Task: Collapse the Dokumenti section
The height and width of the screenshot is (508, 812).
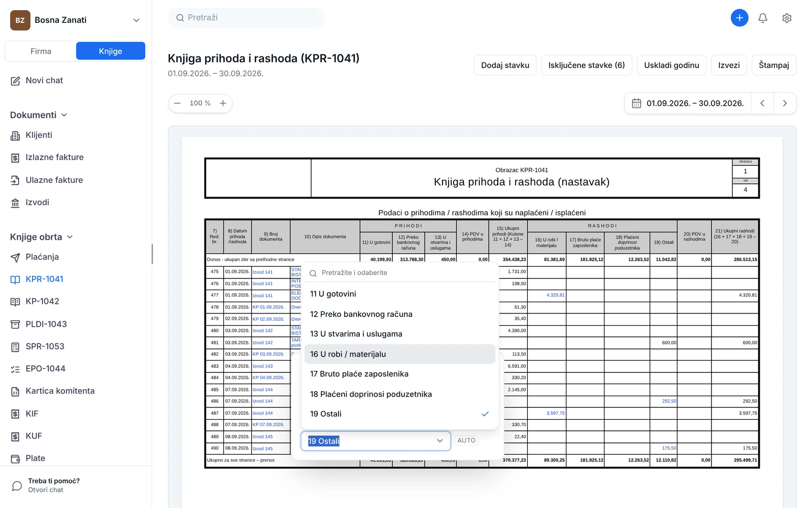Action: (39, 115)
